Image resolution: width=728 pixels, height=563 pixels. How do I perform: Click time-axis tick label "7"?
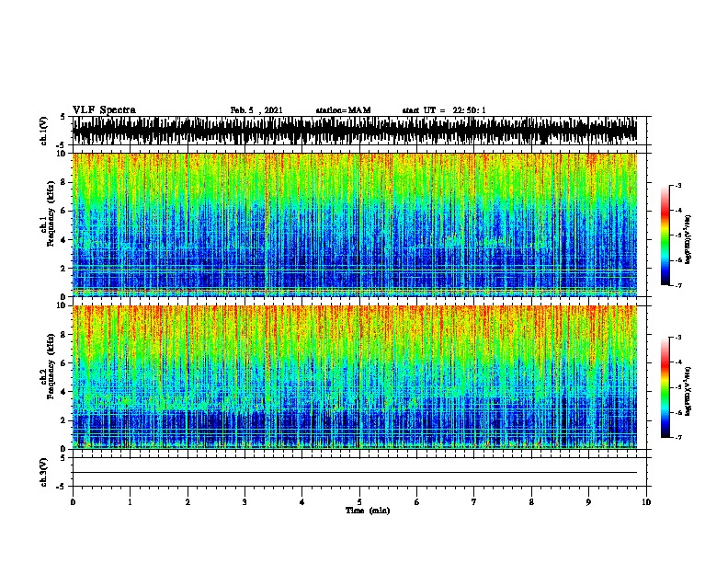[x=474, y=502]
